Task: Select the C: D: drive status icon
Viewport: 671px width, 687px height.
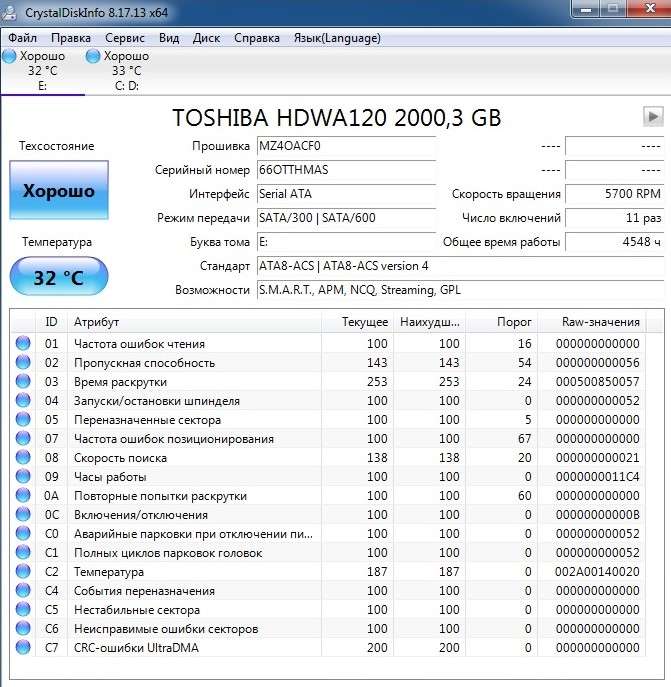Action: tap(94, 56)
